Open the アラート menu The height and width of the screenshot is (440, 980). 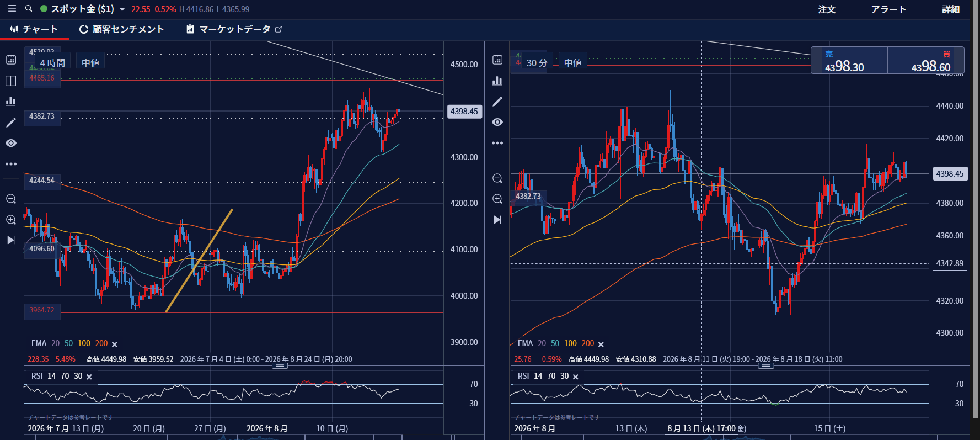click(888, 9)
